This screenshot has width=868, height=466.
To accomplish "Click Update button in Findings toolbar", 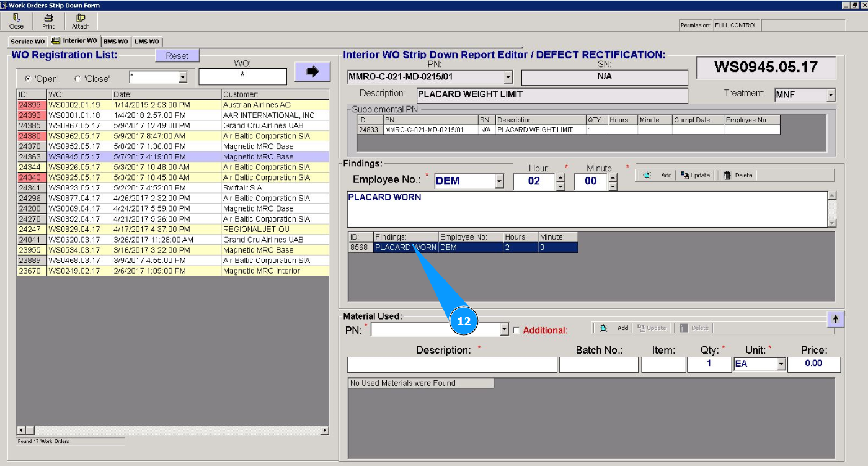I will click(x=695, y=176).
